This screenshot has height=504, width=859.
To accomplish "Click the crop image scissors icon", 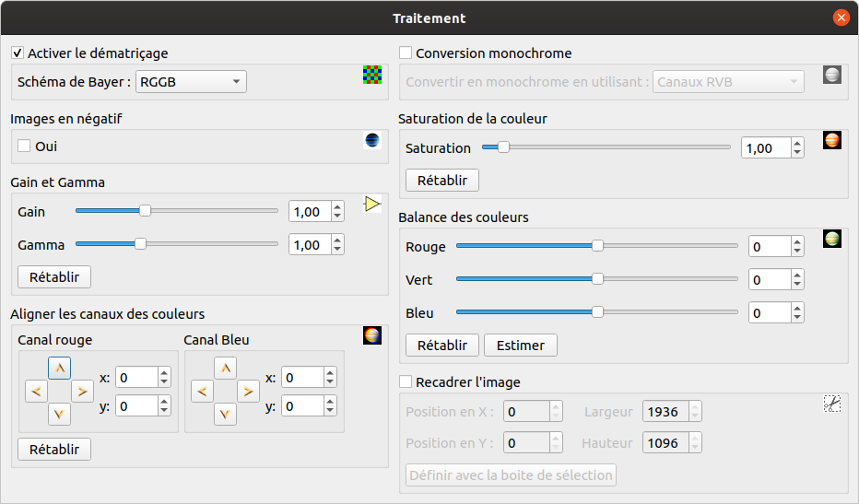I will tap(832, 403).
